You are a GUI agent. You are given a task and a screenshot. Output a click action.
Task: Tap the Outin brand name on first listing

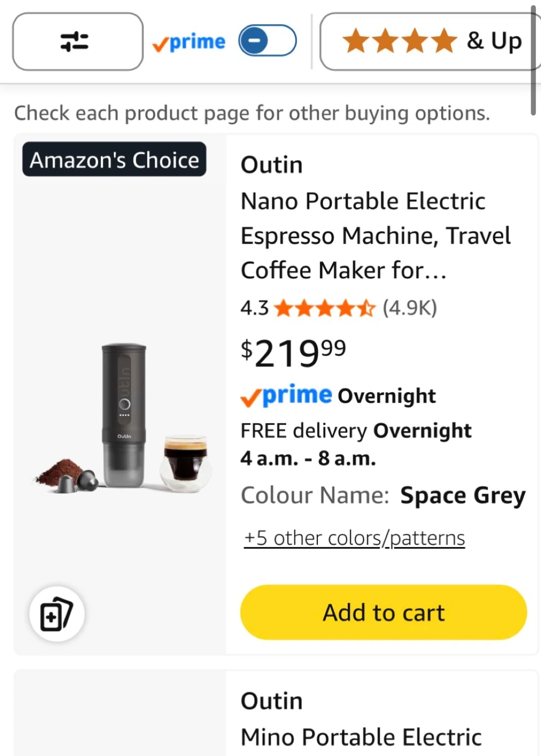point(272,165)
